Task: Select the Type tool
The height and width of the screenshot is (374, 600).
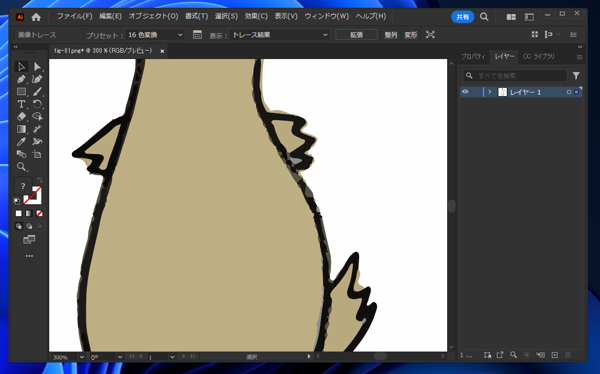Action: click(x=21, y=104)
